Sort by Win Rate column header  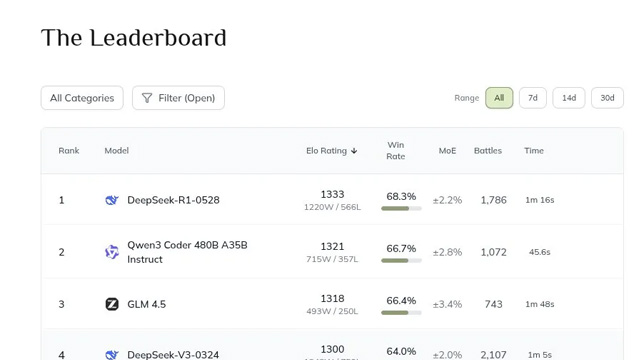pyautogui.click(x=396, y=151)
